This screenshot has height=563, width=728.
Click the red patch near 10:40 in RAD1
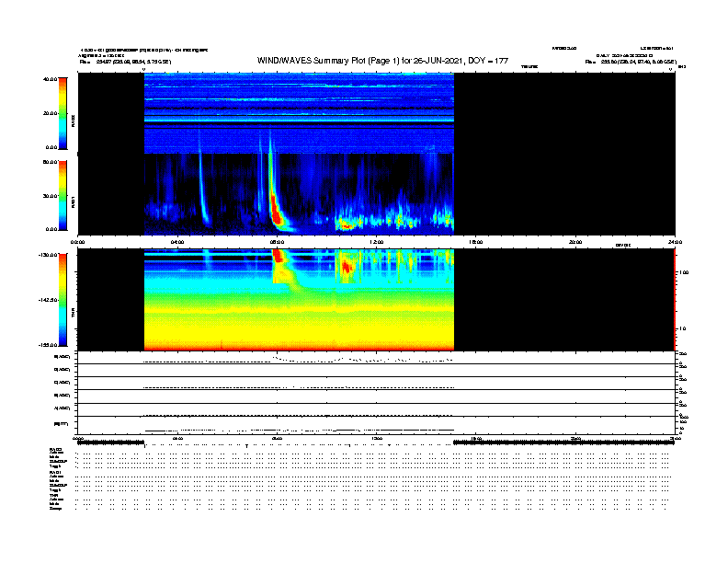point(346,226)
